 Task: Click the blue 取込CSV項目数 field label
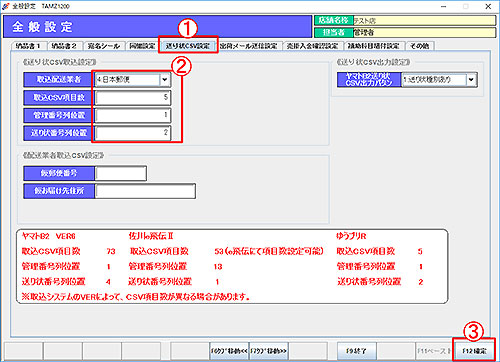click(59, 97)
